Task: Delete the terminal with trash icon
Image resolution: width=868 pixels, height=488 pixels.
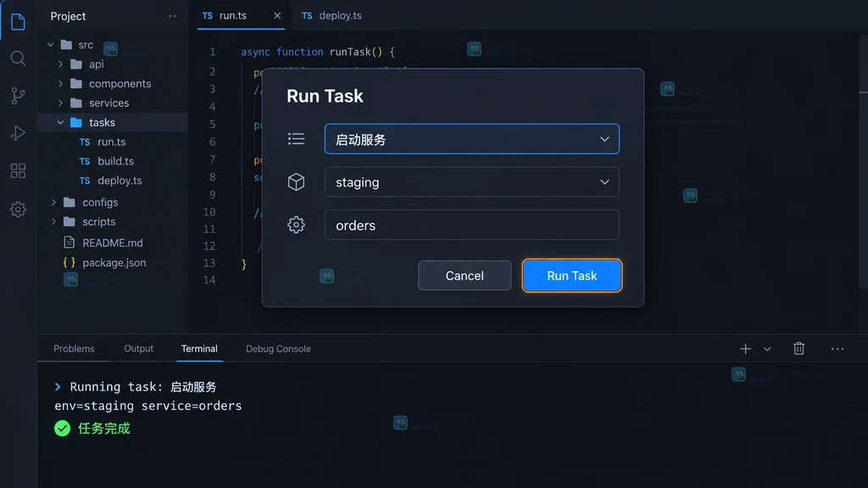Action: 798,348
